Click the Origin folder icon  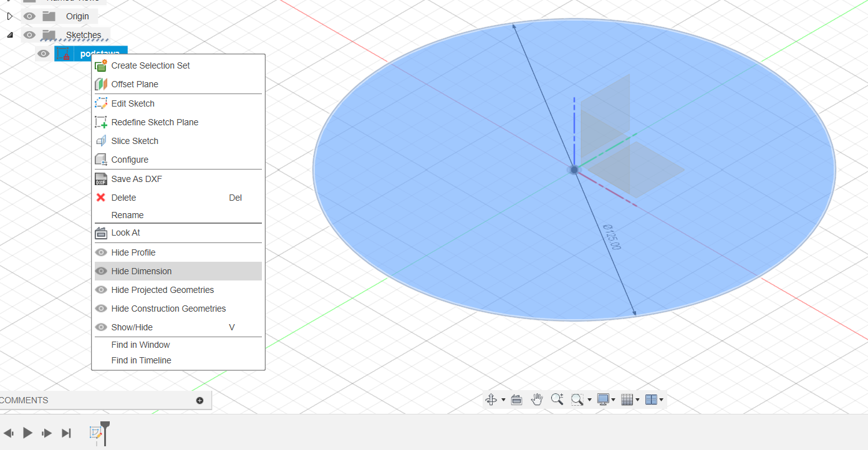[x=49, y=16]
